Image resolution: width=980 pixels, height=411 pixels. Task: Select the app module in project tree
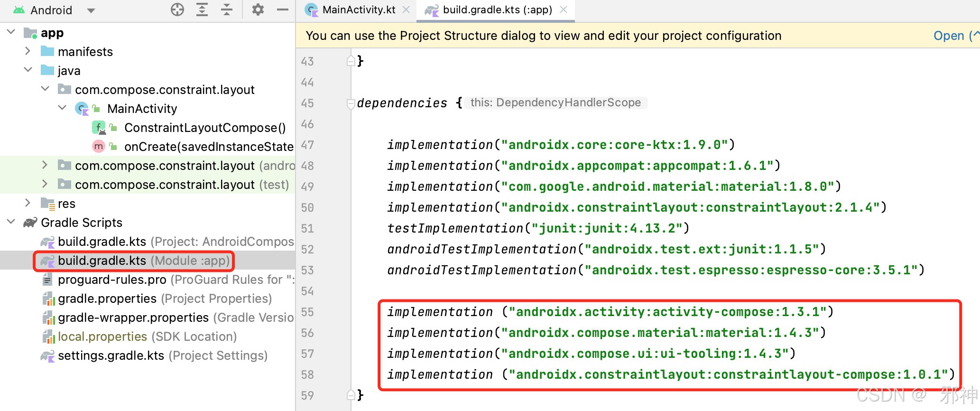pyautogui.click(x=52, y=33)
